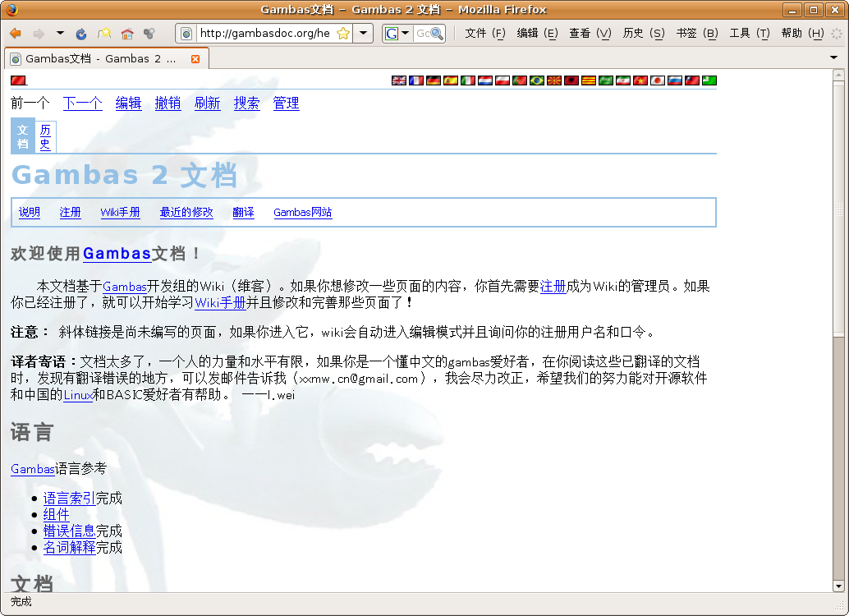This screenshot has width=849, height=616.
Task: Go back with the orange back arrow
Action: point(16,34)
